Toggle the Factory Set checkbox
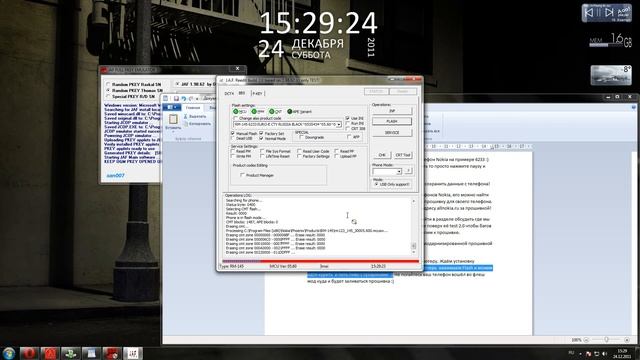640x360 pixels. 261,133
